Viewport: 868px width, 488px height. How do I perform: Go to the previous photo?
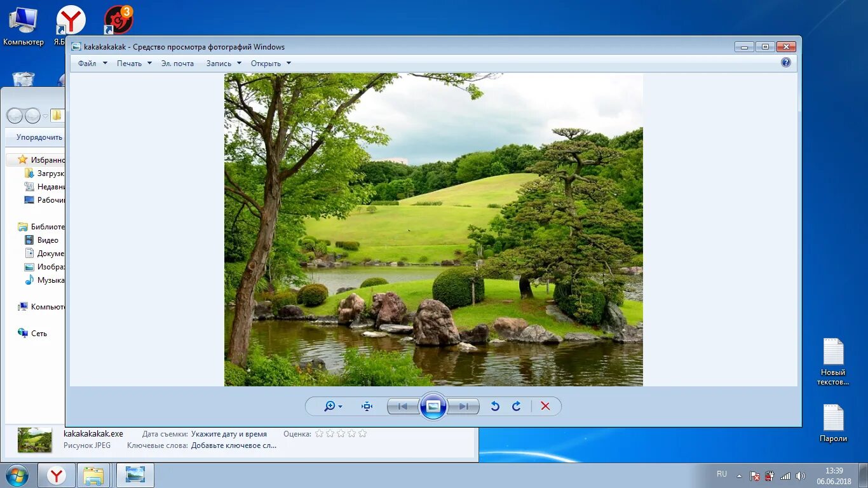point(403,407)
